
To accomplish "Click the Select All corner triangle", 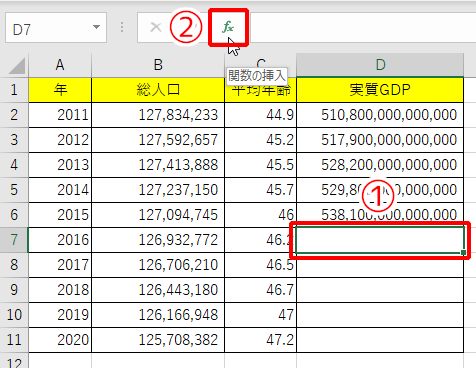I will (x=17, y=66).
